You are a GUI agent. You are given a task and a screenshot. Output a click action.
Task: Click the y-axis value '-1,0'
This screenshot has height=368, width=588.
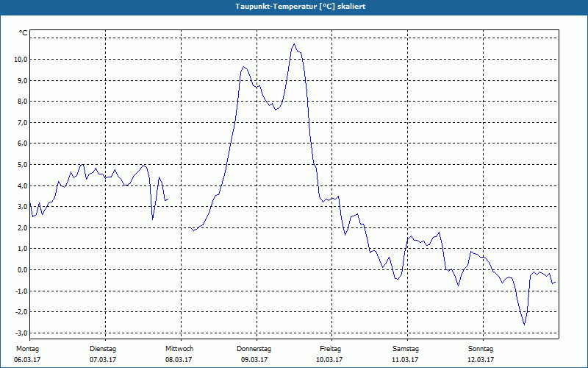tap(21, 291)
